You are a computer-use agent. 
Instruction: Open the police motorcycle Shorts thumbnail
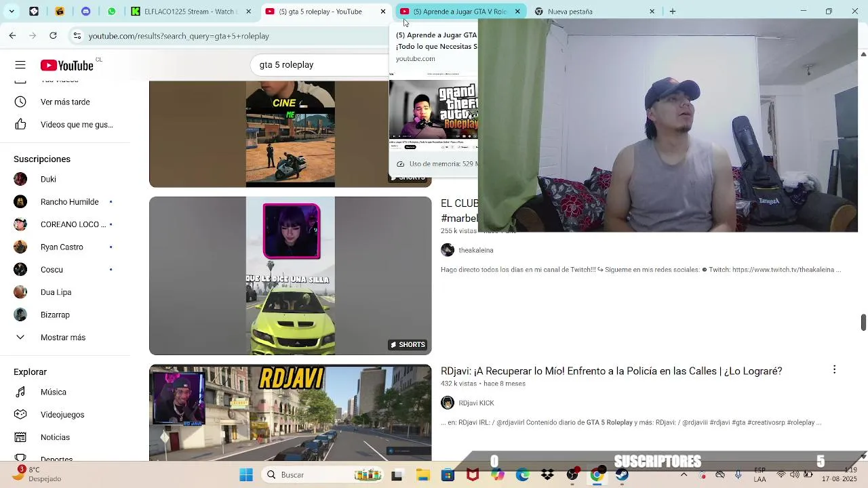[290, 134]
